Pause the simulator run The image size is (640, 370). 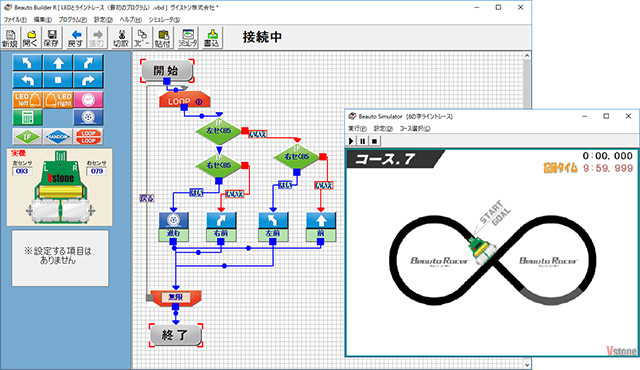pos(362,141)
